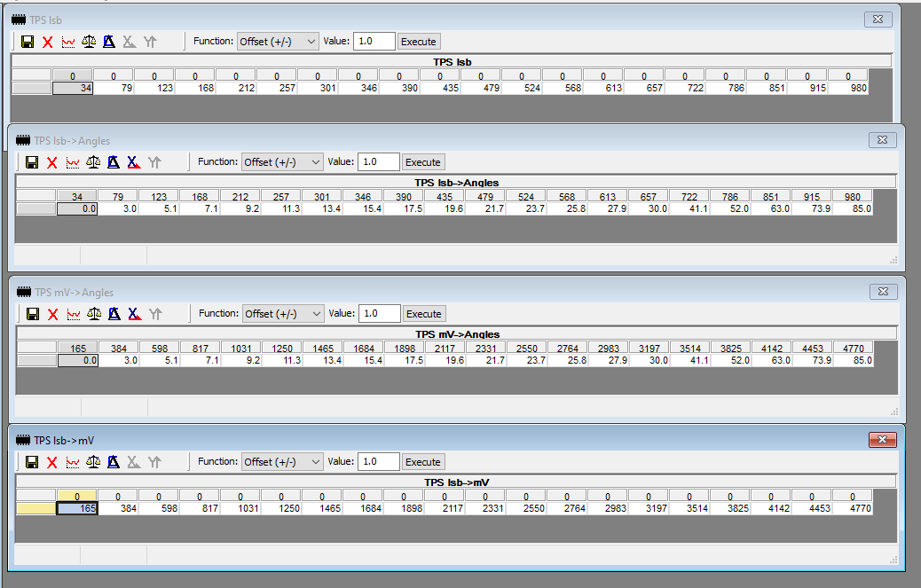
Task: Click the X-axis icon in TPS mV->Angles toolbar
Action: point(135,314)
